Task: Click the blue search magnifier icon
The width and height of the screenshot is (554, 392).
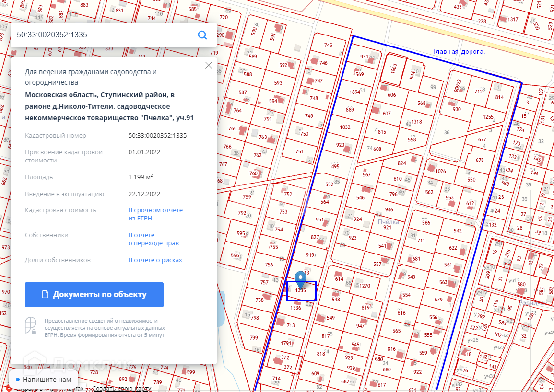Action: click(202, 35)
